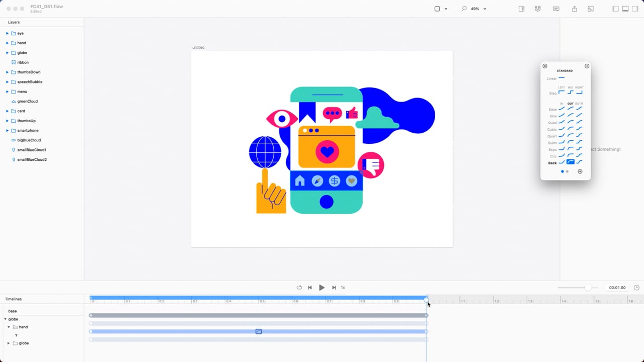Image resolution: width=644 pixels, height=362 pixels.
Task: Select the Back Out easing curve
Action: (x=571, y=162)
